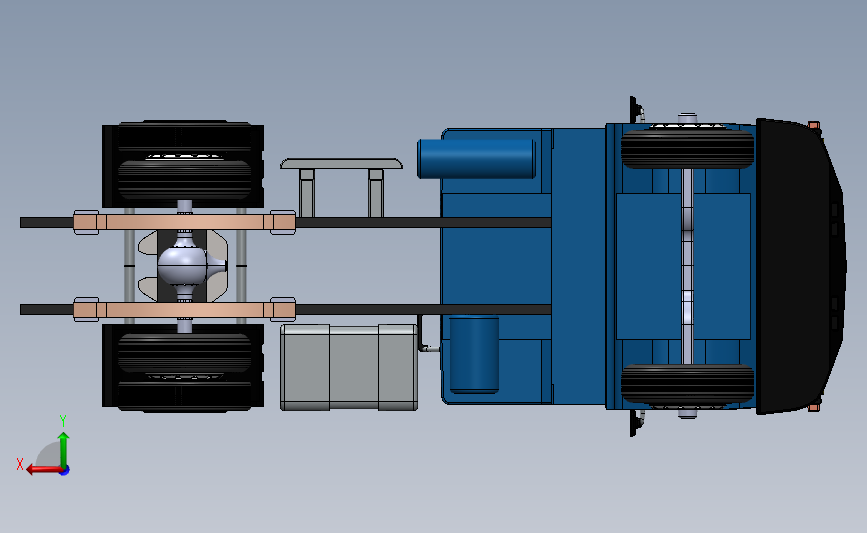867x533 pixels.
Task: Select the lower front tire
Action: point(687,385)
